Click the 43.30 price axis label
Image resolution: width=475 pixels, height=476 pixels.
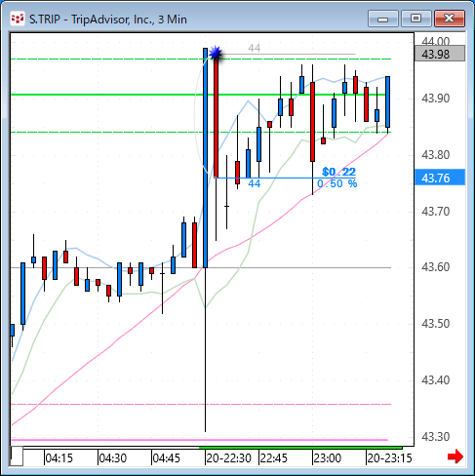(x=436, y=437)
